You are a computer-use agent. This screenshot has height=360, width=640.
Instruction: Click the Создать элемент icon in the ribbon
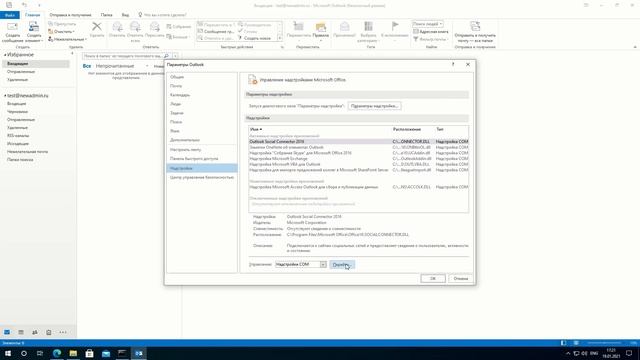(34, 32)
